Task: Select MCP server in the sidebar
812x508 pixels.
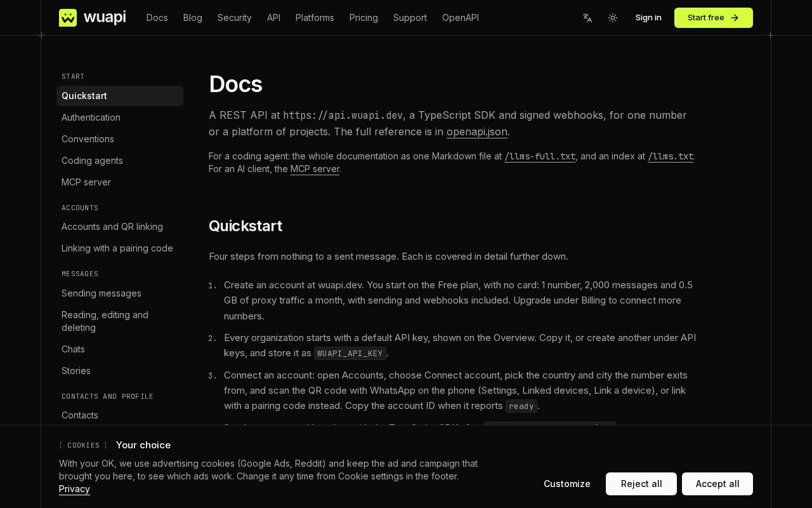Action: [x=120, y=182]
